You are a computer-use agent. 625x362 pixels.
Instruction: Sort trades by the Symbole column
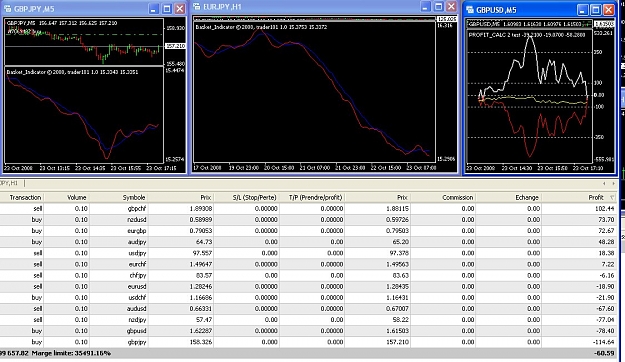point(118,197)
